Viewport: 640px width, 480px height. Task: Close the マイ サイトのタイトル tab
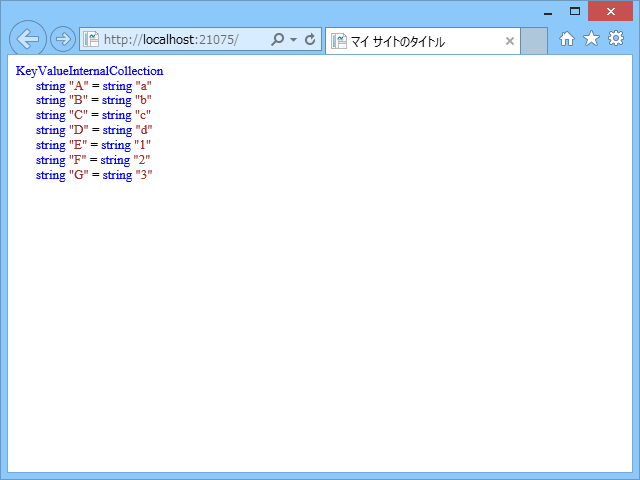[x=509, y=41]
